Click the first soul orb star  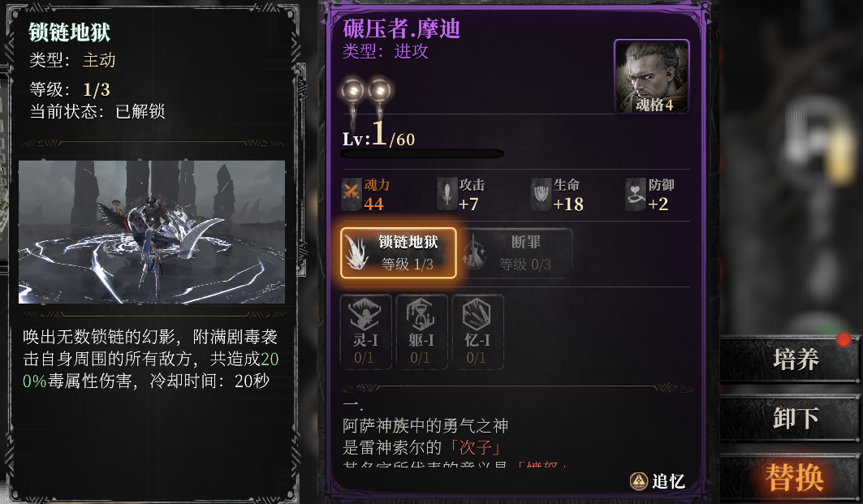(353, 91)
